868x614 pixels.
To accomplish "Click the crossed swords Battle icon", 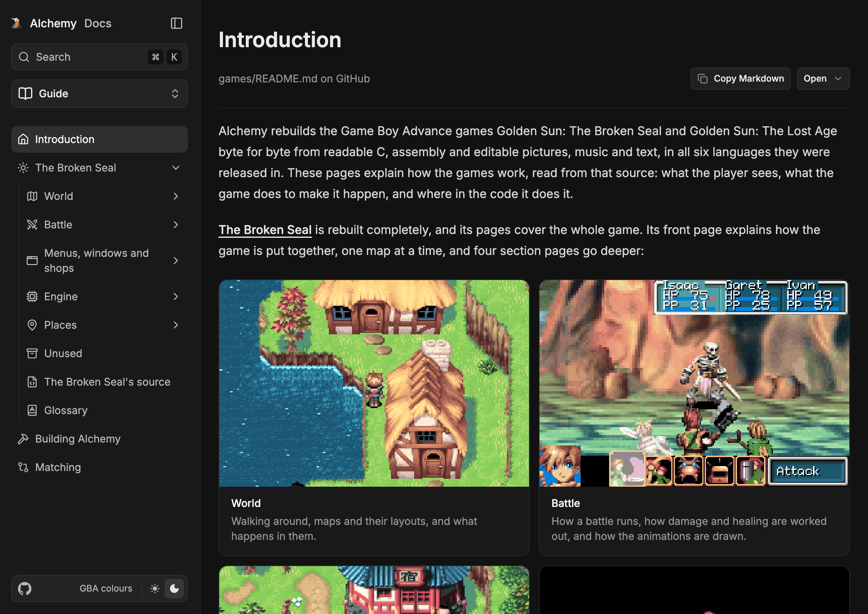I will [32, 225].
